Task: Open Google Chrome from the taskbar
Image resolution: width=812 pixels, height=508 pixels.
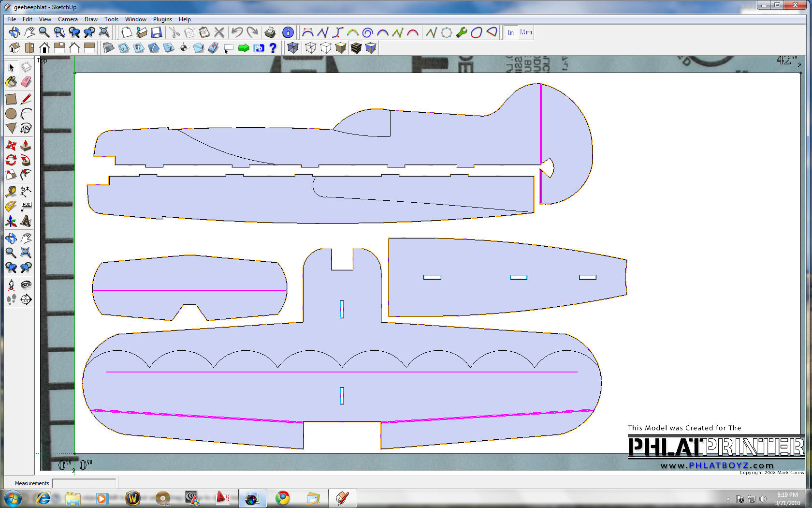Action: click(x=283, y=498)
